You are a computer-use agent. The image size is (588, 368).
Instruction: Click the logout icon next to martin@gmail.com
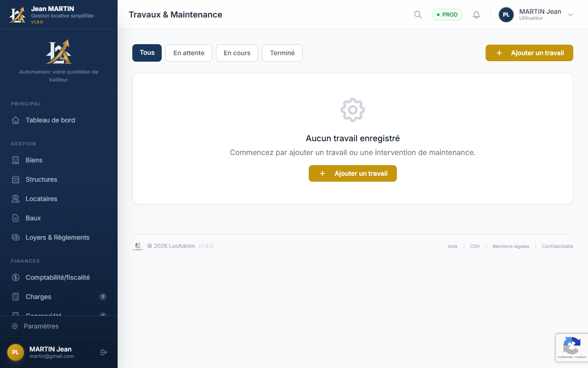coord(103,352)
